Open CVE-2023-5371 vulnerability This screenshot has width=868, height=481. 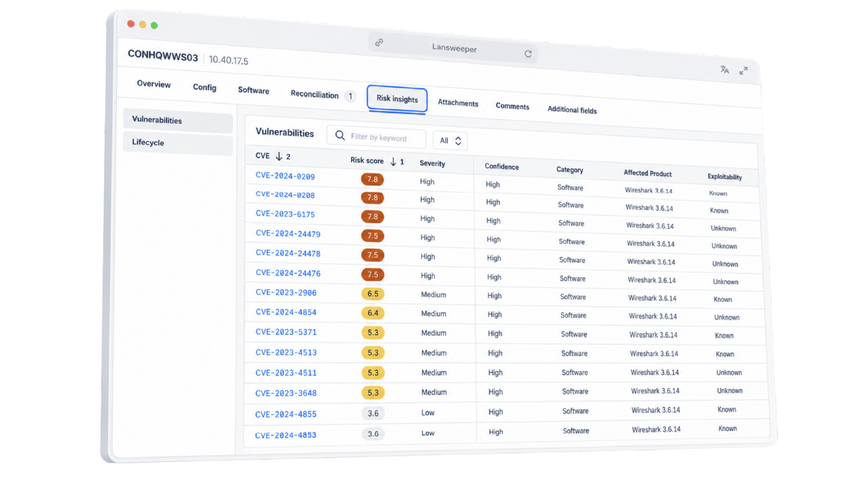pyautogui.click(x=286, y=332)
